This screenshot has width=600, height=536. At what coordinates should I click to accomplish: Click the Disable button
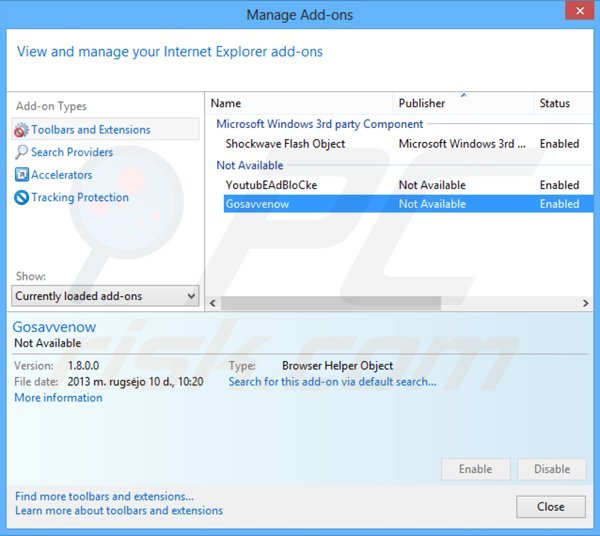(x=552, y=469)
